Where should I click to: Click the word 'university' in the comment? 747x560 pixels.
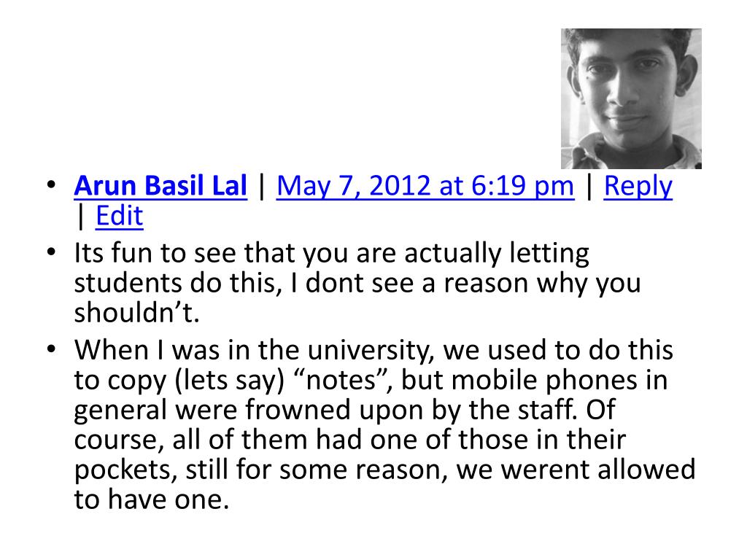pos(368,351)
